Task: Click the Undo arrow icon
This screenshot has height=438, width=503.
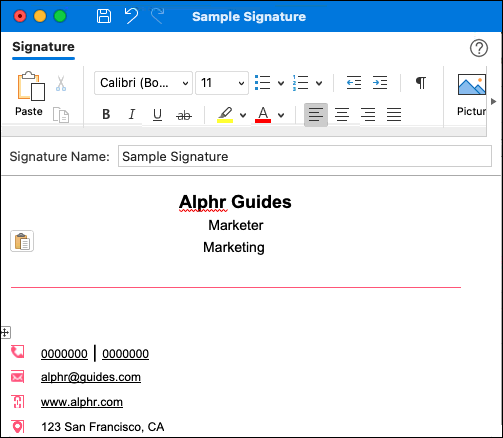Action: tap(131, 16)
